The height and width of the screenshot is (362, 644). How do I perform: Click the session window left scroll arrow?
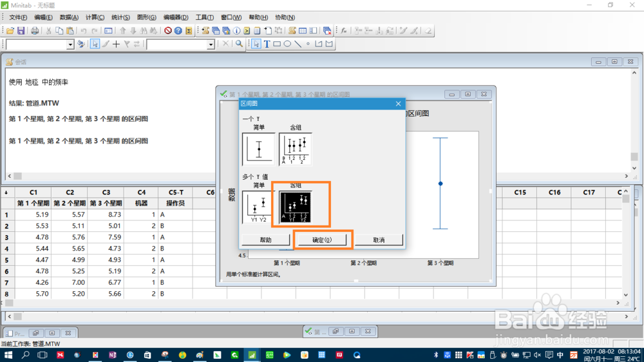coord(10,176)
